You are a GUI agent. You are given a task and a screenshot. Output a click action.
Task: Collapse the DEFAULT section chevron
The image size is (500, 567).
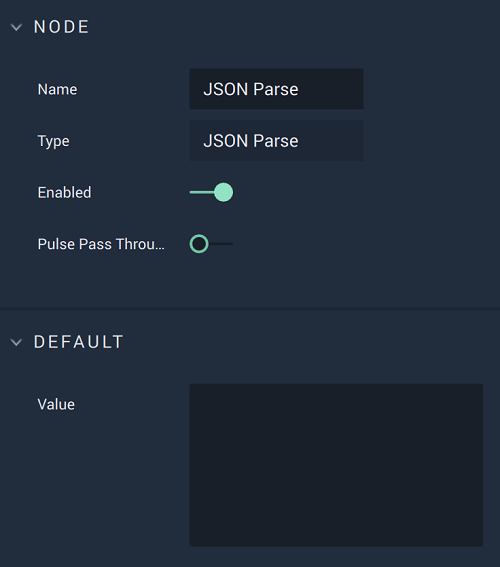point(16,342)
